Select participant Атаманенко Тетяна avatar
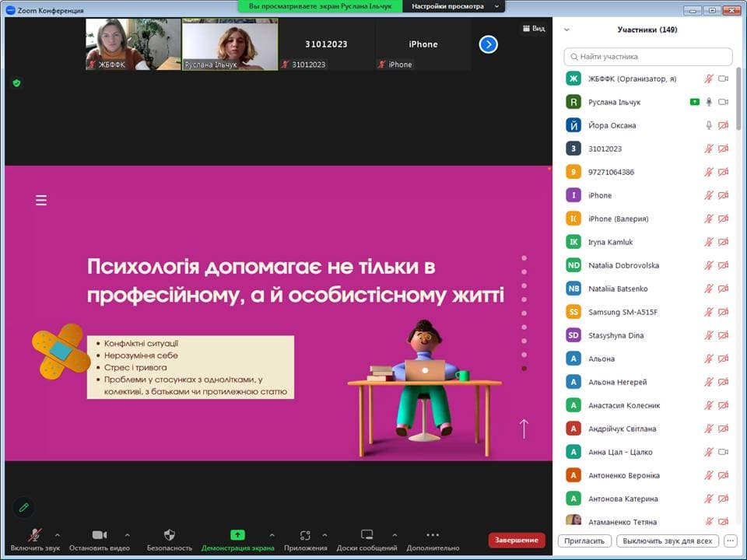Viewport: 747px width, 560px height. click(x=573, y=520)
